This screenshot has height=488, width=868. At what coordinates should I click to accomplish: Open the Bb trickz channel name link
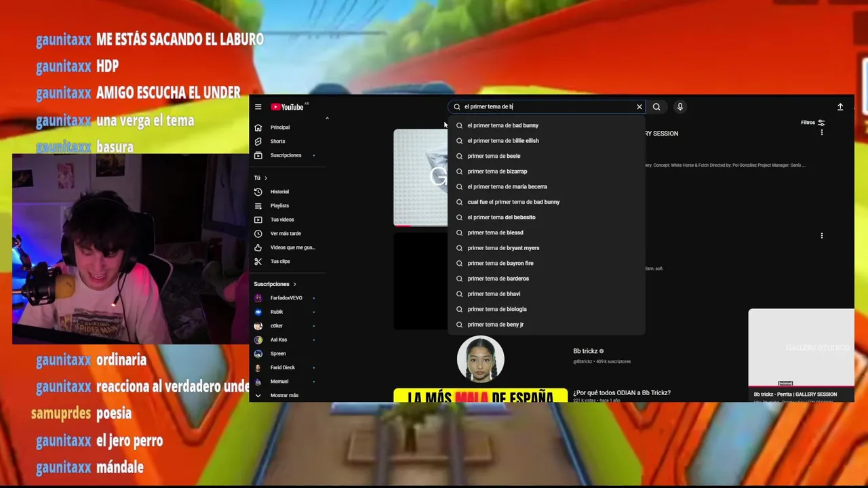coord(585,351)
